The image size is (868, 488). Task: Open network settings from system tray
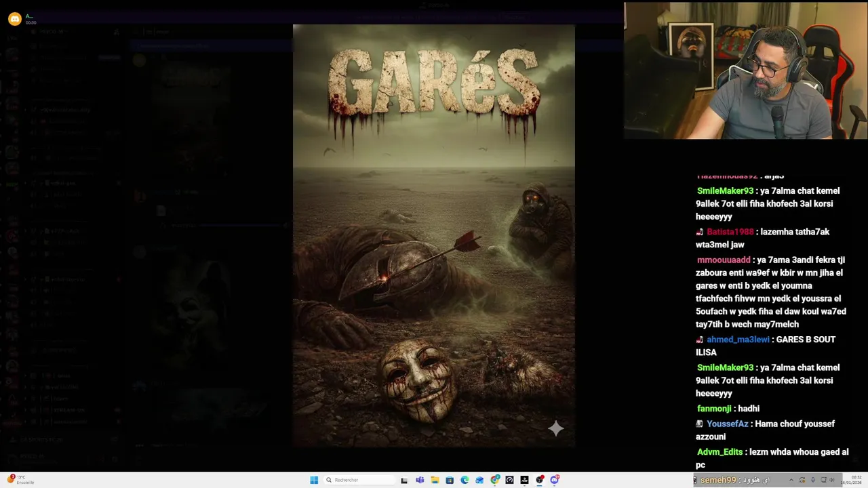(x=823, y=480)
